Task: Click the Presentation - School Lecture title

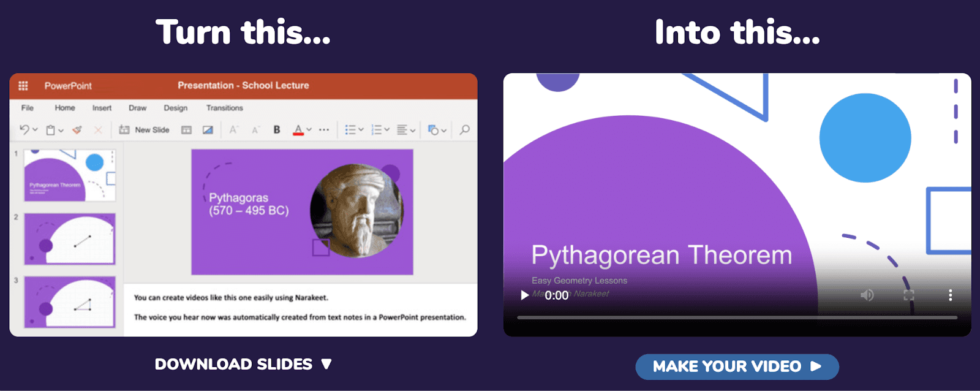Action: pos(243,85)
